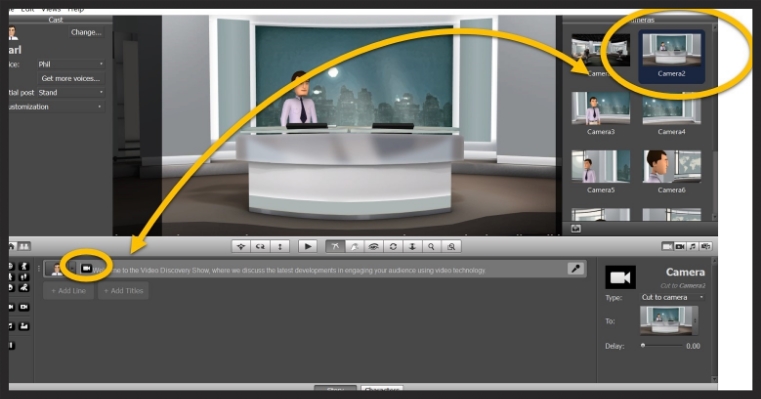Select the orbit rotate view tool
Image resolution: width=761 pixels, height=399 pixels.
click(260, 247)
